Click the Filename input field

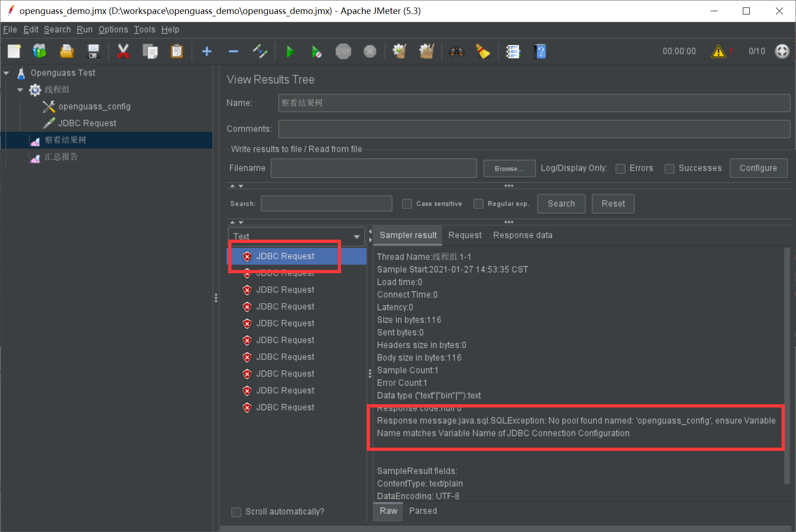(374, 168)
